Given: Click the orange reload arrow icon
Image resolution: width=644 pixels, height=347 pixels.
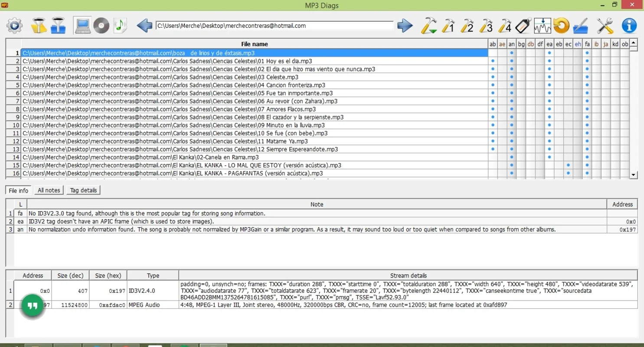Looking at the screenshot, I should tap(561, 26).
